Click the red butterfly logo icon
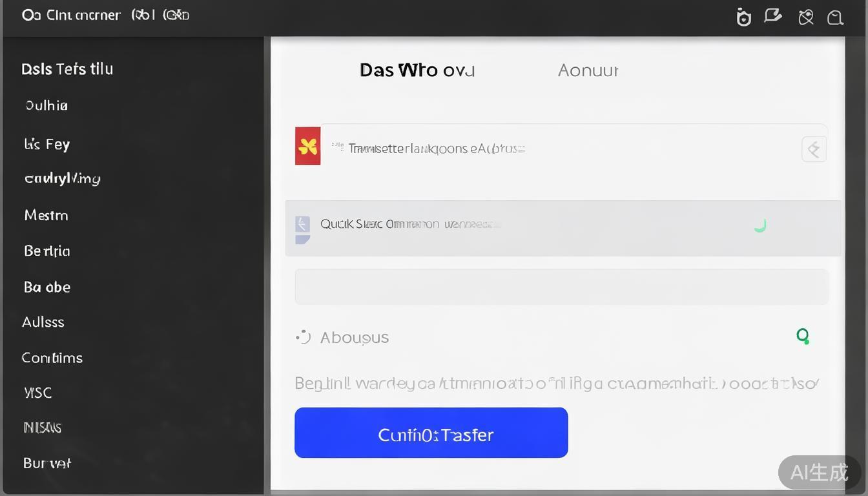Screen dimensions: 868x496 pos(308,146)
